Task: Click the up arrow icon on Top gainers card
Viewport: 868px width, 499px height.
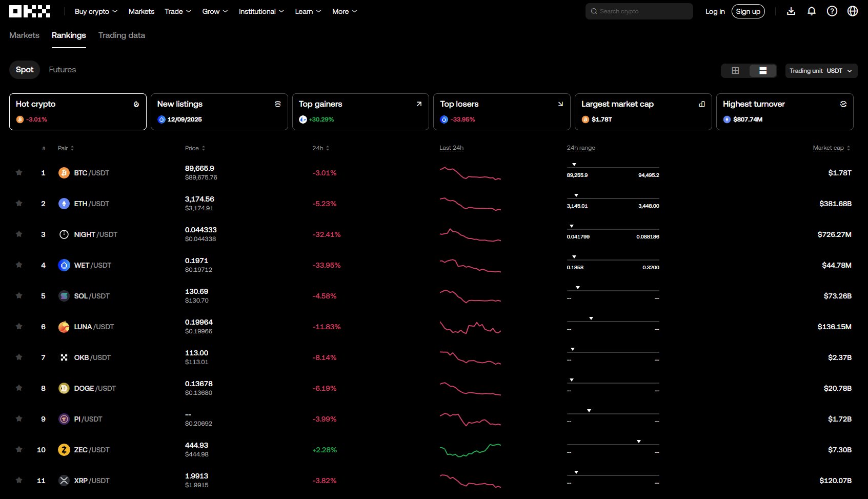Action: (419, 104)
